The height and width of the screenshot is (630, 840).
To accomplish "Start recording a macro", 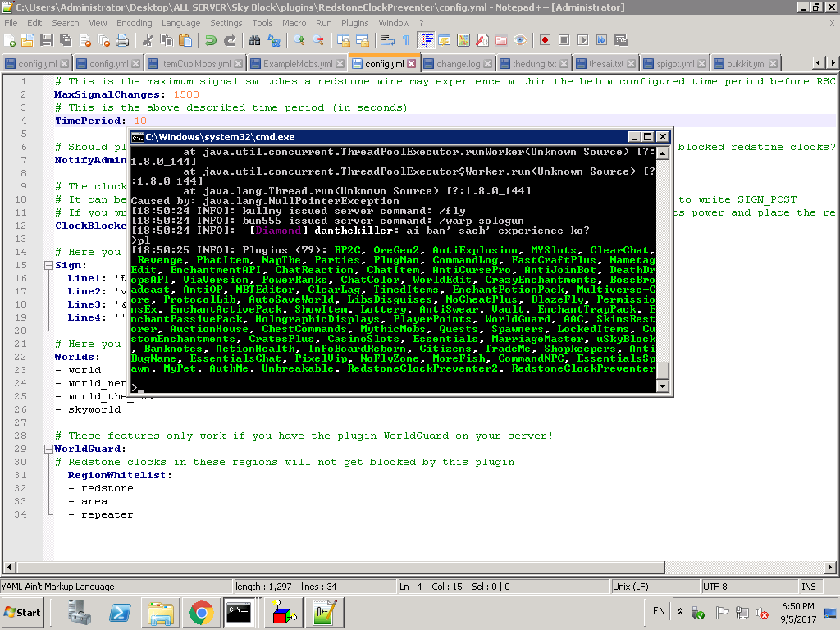I will 546,40.
